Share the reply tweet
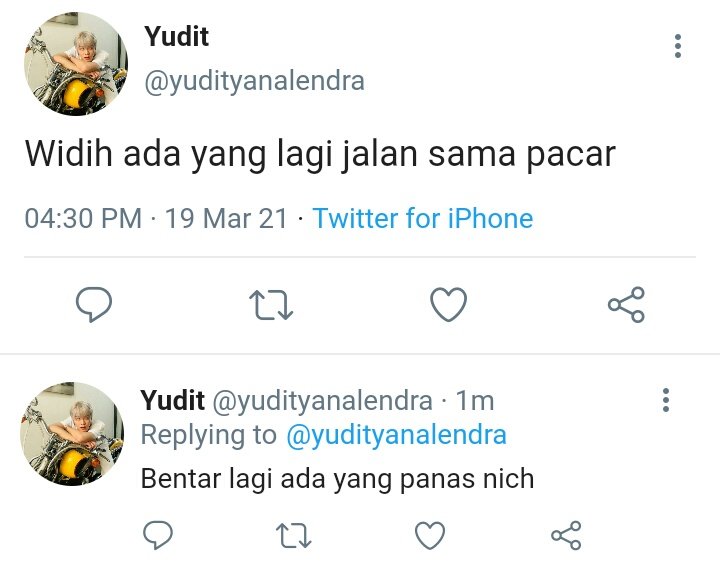This screenshot has width=720, height=567. coord(566,535)
